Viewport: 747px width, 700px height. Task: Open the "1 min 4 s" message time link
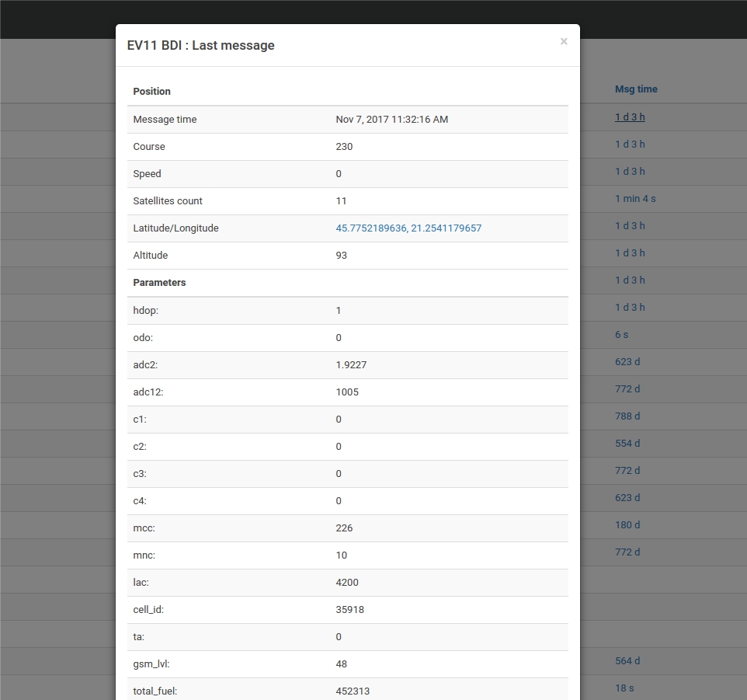click(x=635, y=199)
